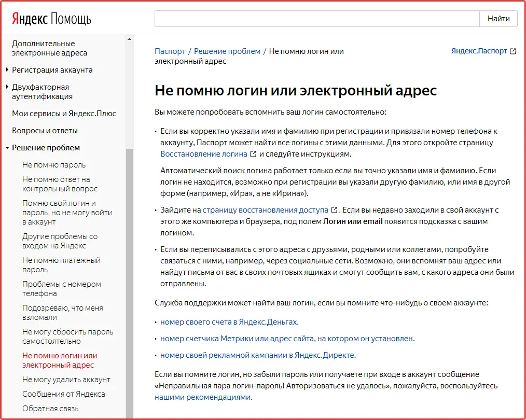Viewport: 526px width, 420px height.
Task: Click the search input field
Action: (x=316, y=18)
